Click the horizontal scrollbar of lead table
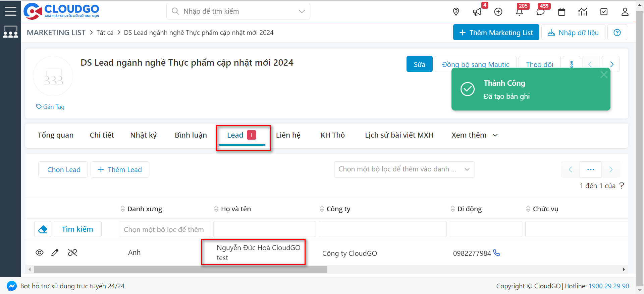Image resolution: width=644 pixels, height=294 pixels. pyautogui.click(x=180, y=270)
